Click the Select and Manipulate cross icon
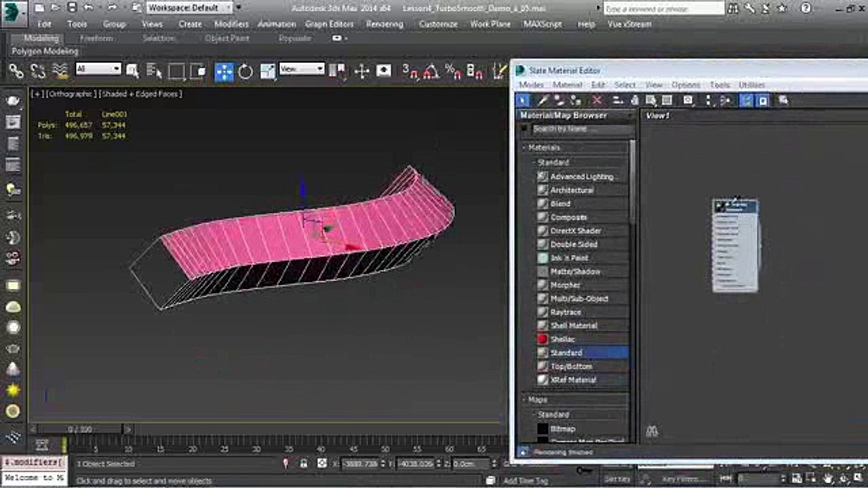Image resolution: width=868 pixels, height=488 pixels. [361, 71]
